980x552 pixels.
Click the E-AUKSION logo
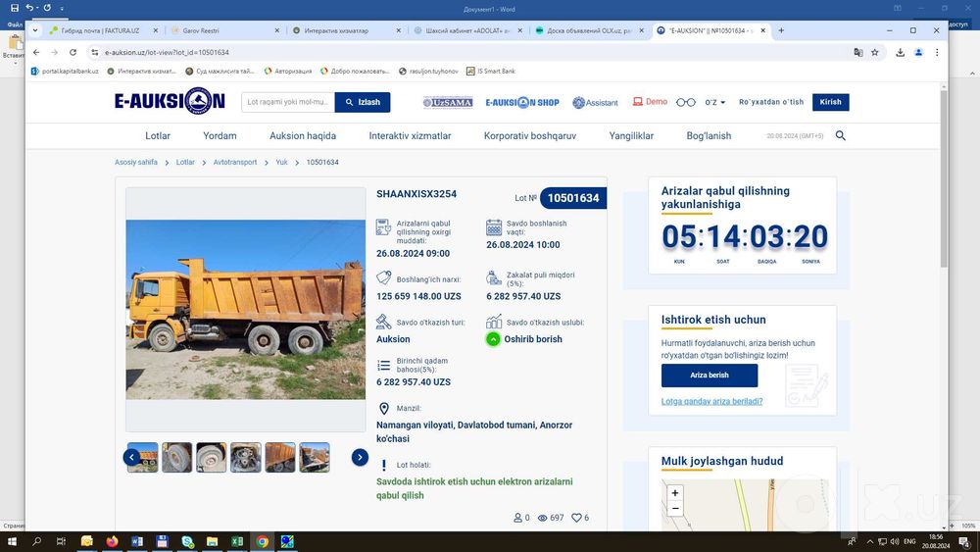[170, 101]
